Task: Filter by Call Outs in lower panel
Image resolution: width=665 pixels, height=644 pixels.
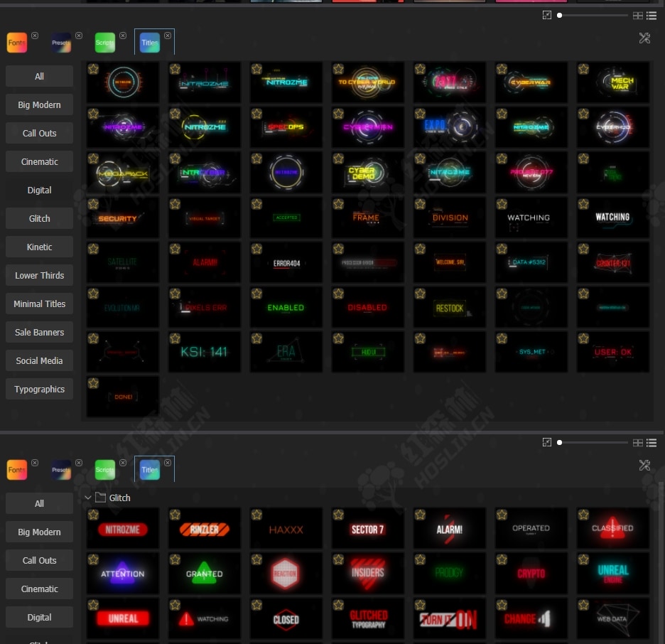Action: (40, 560)
